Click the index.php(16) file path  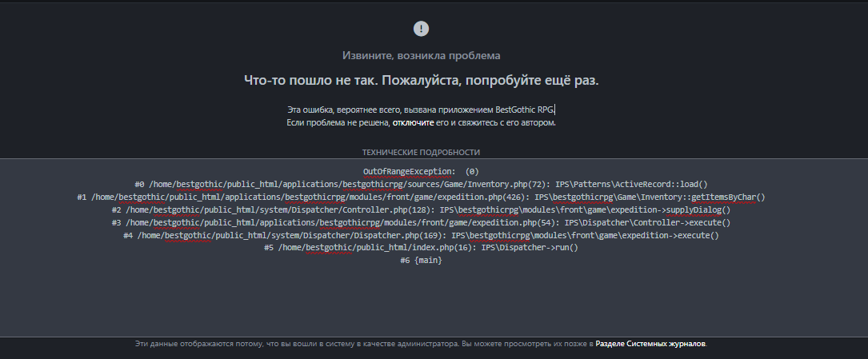point(373,248)
